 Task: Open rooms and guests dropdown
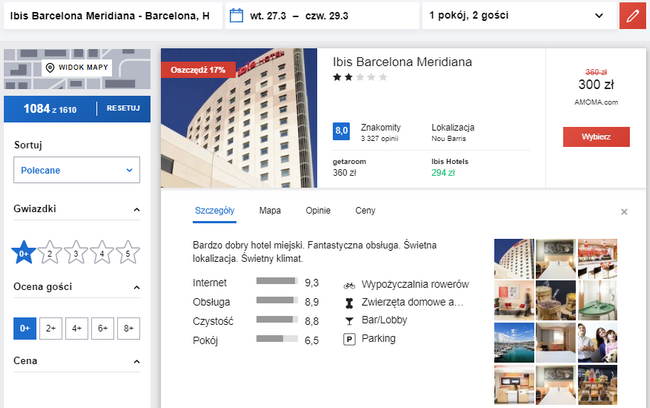tap(519, 16)
